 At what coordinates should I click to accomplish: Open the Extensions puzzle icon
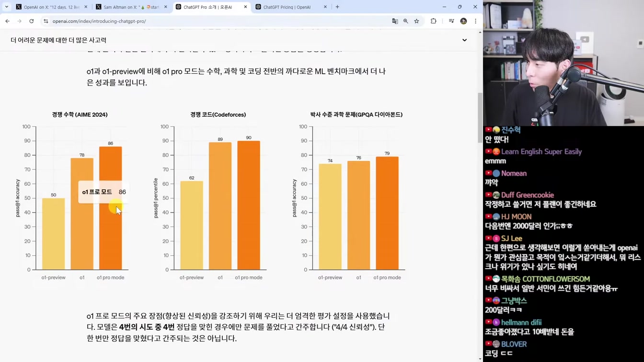click(434, 21)
